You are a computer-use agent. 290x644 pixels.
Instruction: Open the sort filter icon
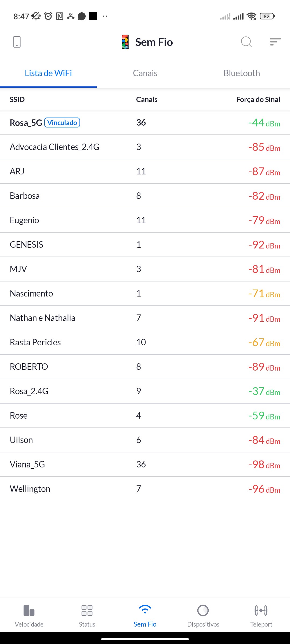(275, 42)
